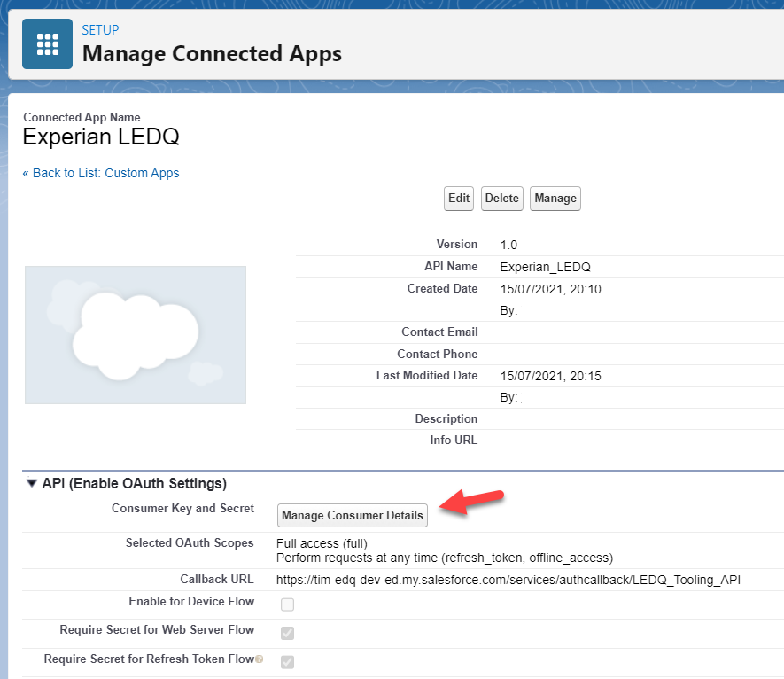Image resolution: width=784 pixels, height=679 pixels.
Task: Click the Callback URL value
Action: click(x=508, y=580)
